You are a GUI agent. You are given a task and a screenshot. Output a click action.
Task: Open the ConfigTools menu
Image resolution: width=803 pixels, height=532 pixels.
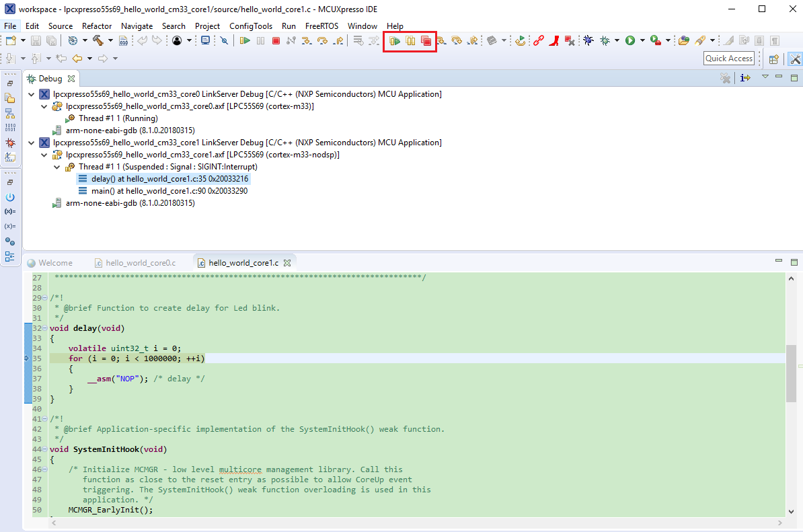(x=251, y=26)
